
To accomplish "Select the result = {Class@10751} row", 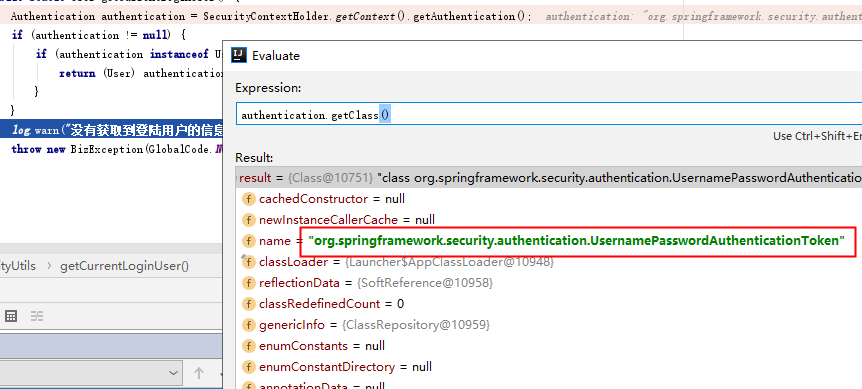I will tap(549, 177).
